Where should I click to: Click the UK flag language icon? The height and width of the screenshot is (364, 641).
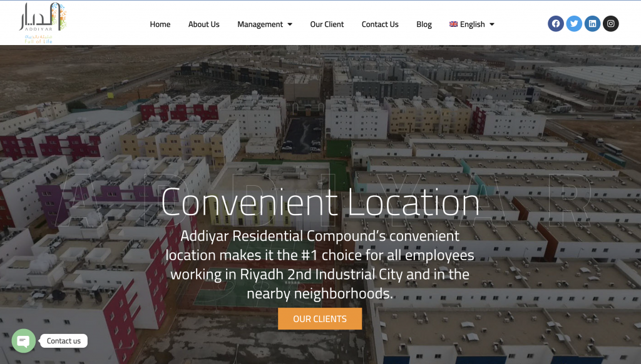(x=453, y=24)
